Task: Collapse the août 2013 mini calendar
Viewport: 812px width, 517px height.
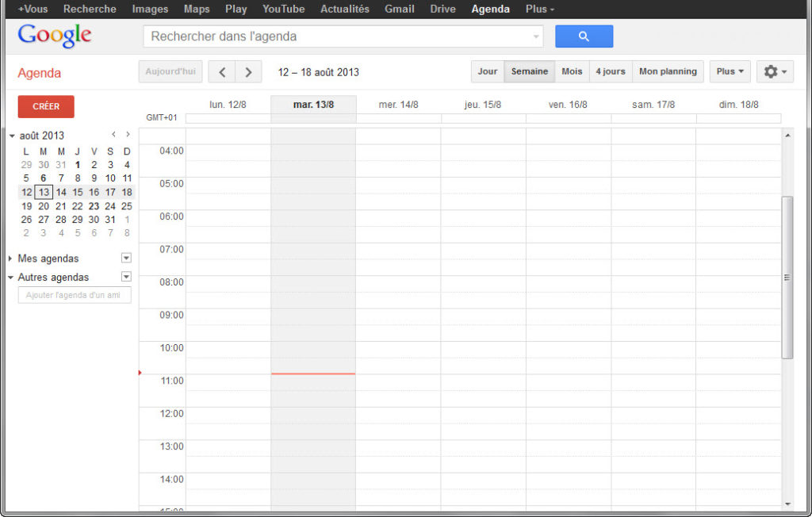Action: click(x=11, y=136)
